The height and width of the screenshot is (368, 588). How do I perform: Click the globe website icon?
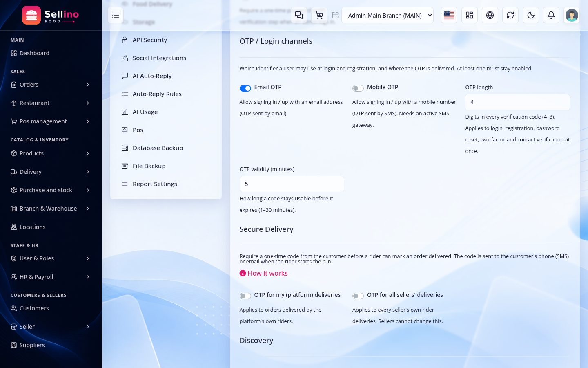point(490,15)
